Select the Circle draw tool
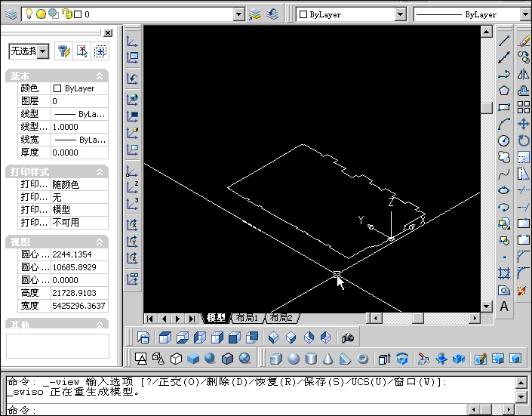This screenshot has width=532, height=416. tap(504, 140)
